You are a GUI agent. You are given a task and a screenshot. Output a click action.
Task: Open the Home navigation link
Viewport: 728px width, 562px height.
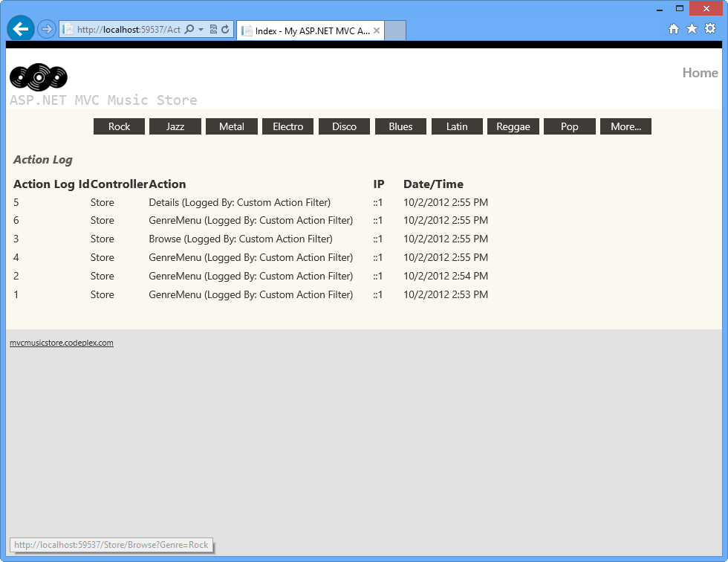(x=700, y=72)
